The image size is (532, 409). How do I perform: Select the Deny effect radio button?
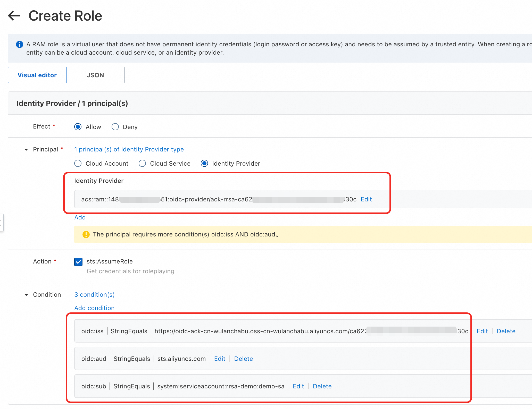115,127
